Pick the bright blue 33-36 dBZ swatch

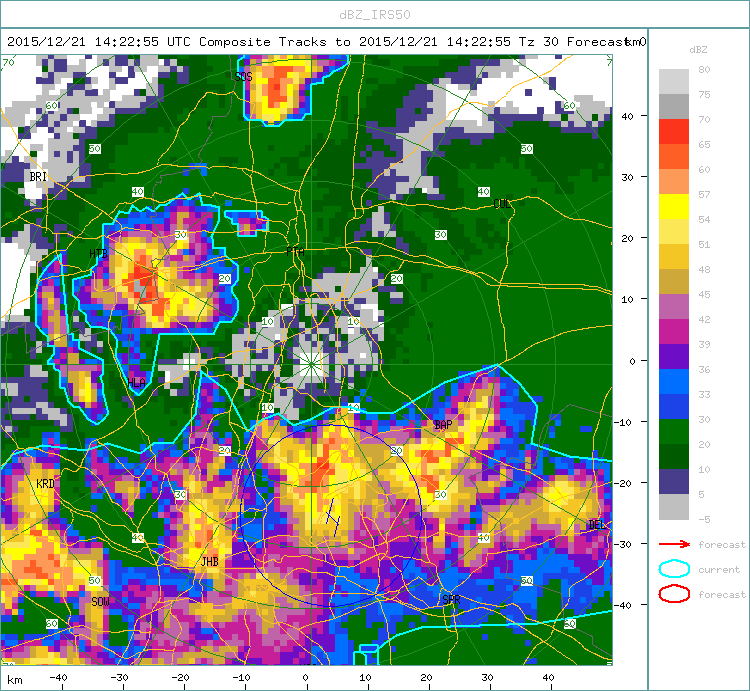[673, 382]
